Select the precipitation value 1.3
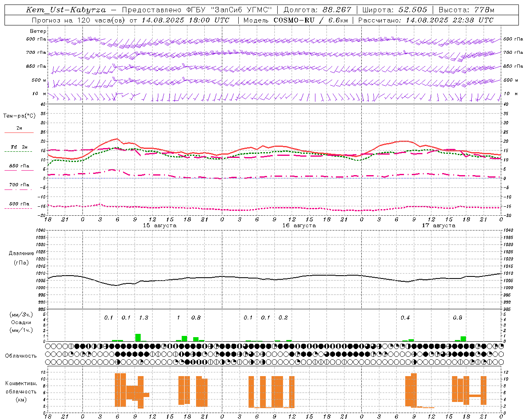Viewport: 525px width, 420px height. pyautogui.click(x=144, y=318)
